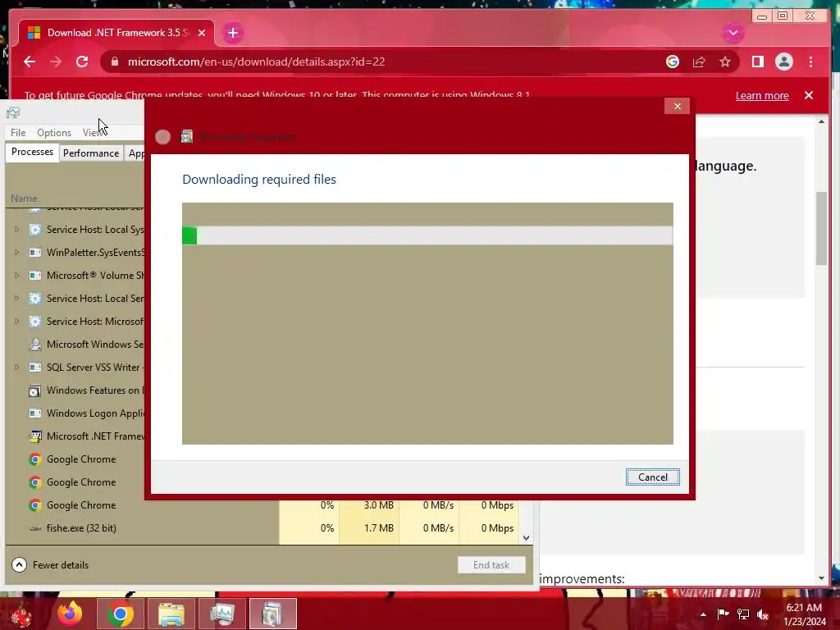Screen dimensions: 840x630
Task: Click page scrollbar down arrow
Action: [x=821, y=578]
